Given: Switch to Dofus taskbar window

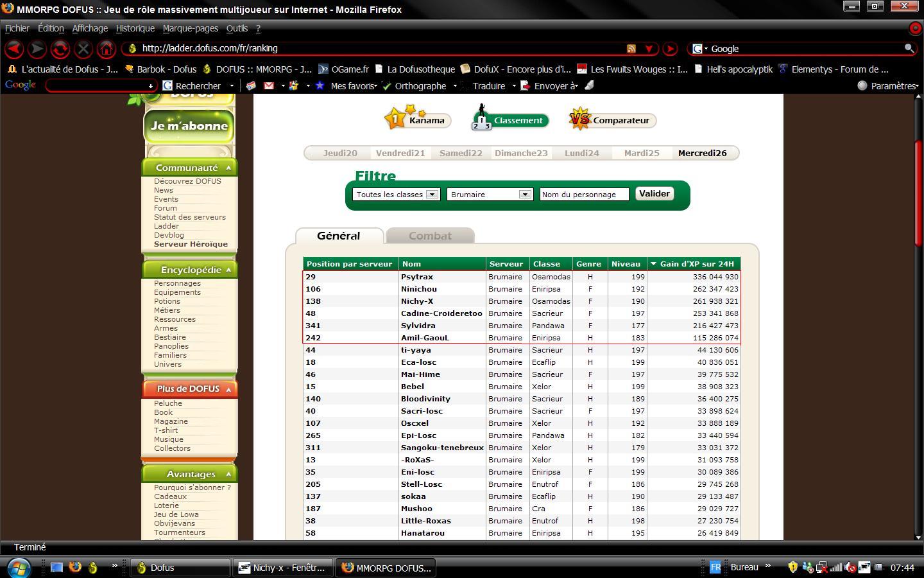Looking at the screenshot, I should coord(180,568).
